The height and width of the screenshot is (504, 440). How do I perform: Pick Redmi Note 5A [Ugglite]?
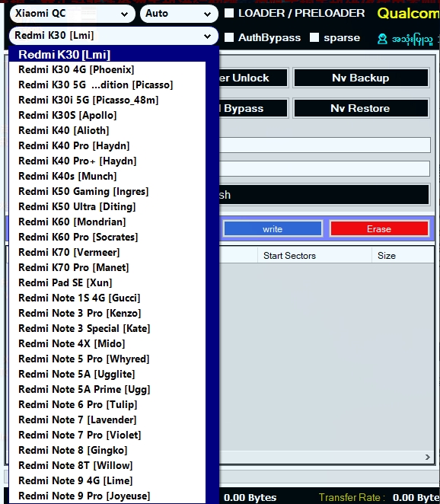[x=107, y=374]
